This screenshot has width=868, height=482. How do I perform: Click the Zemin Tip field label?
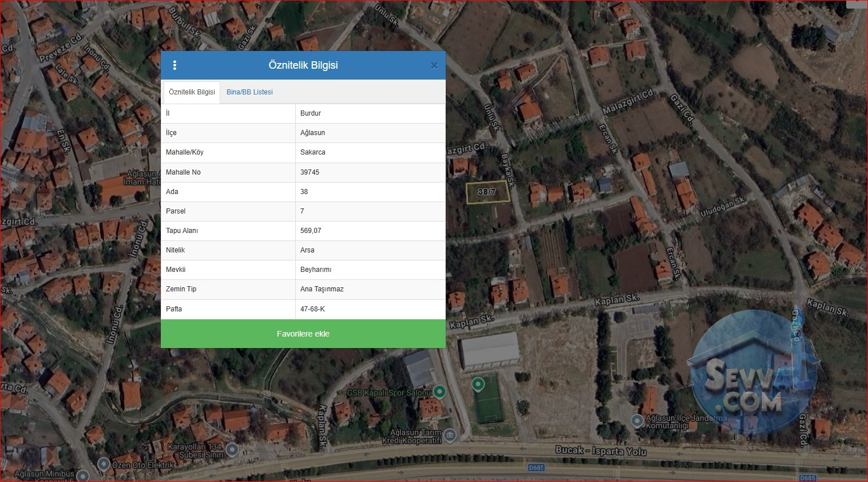(181, 289)
